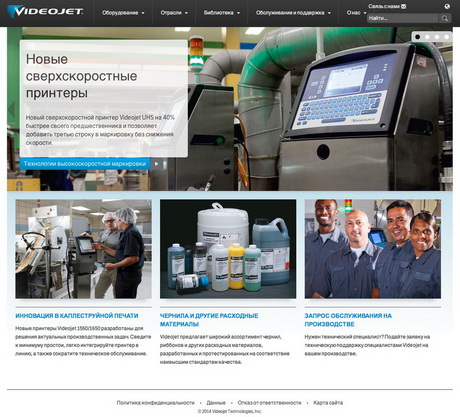Expand the О нас menu arrow
This screenshot has width=460, height=417.
(365, 13)
